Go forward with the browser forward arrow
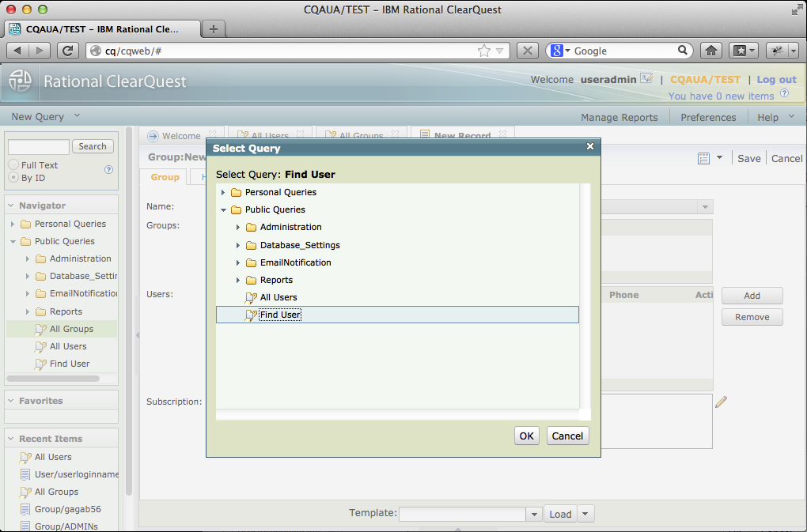This screenshot has width=807, height=532. coord(39,51)
